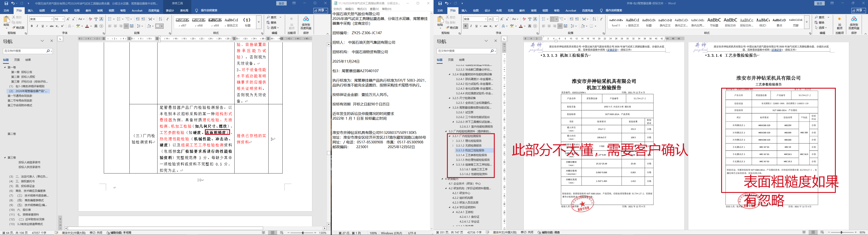
Task: Apply Format Painter in left Word window
Action: pyautogui.click(x=18, y=28)
